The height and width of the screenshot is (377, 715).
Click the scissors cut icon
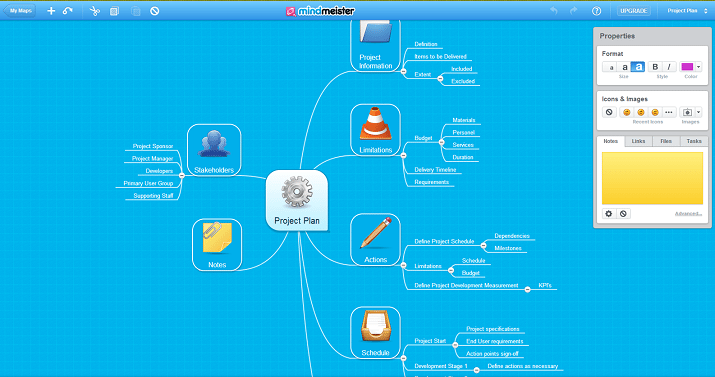(94, 11)
